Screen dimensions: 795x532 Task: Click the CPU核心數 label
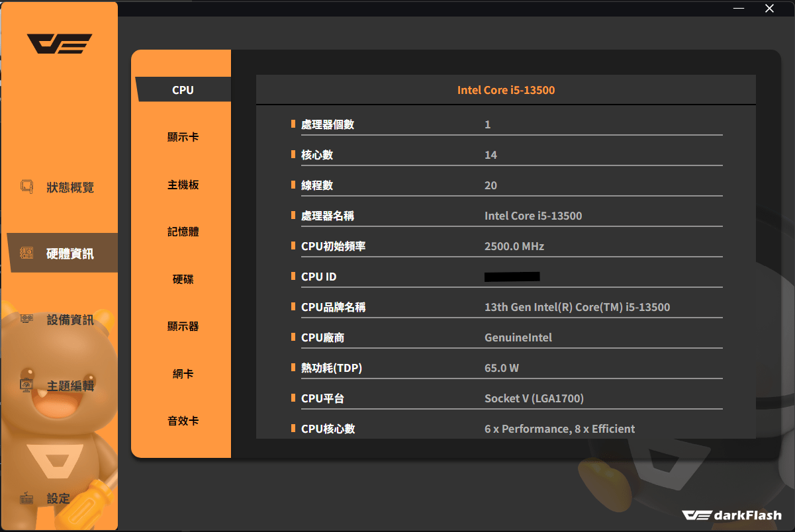(328, 429)
